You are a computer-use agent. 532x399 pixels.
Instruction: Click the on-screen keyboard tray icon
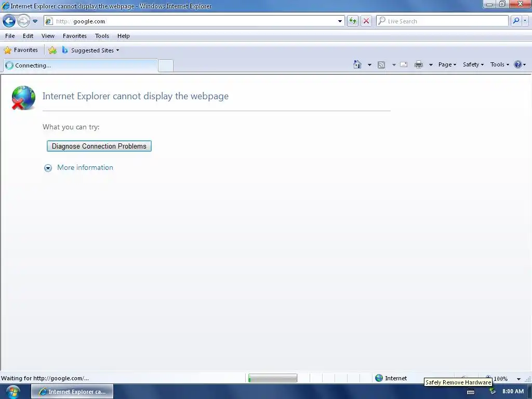pyautogui.click(x=471, y=392)
